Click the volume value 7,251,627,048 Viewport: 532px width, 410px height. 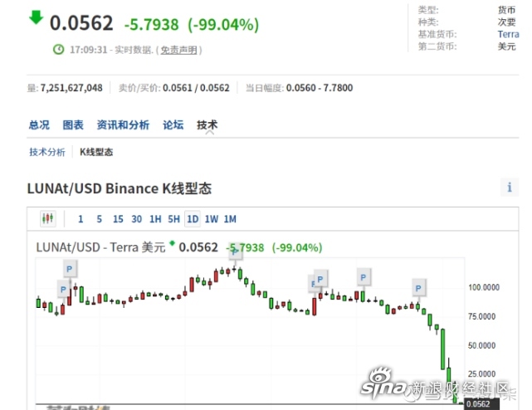71,88
